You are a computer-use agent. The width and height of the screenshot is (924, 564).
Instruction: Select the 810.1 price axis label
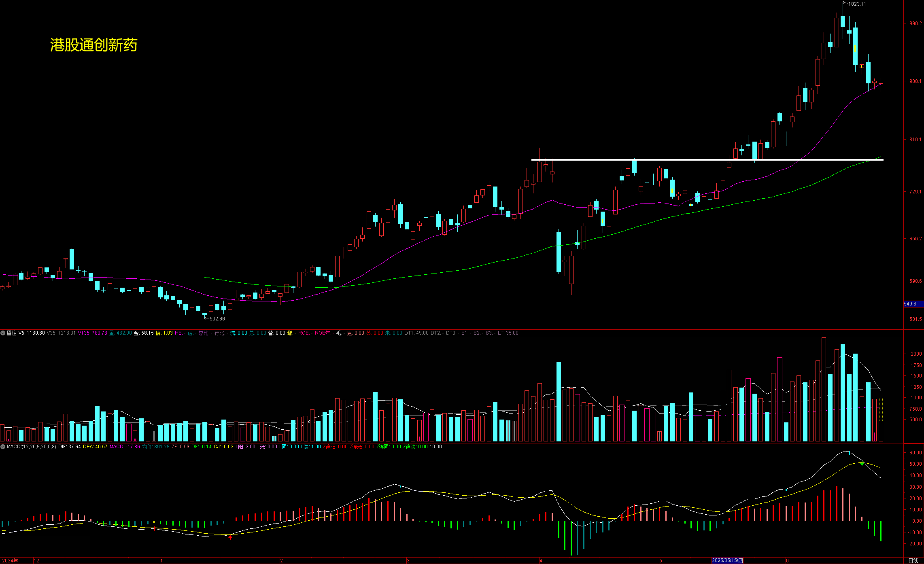[915, 140]
